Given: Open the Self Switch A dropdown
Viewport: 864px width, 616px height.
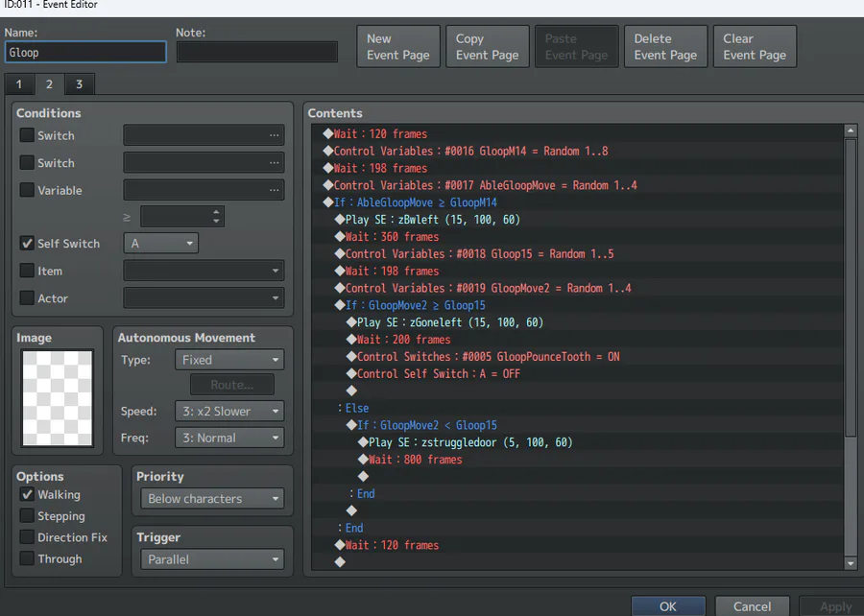Looking at the screenshot, I should [161, 244].
